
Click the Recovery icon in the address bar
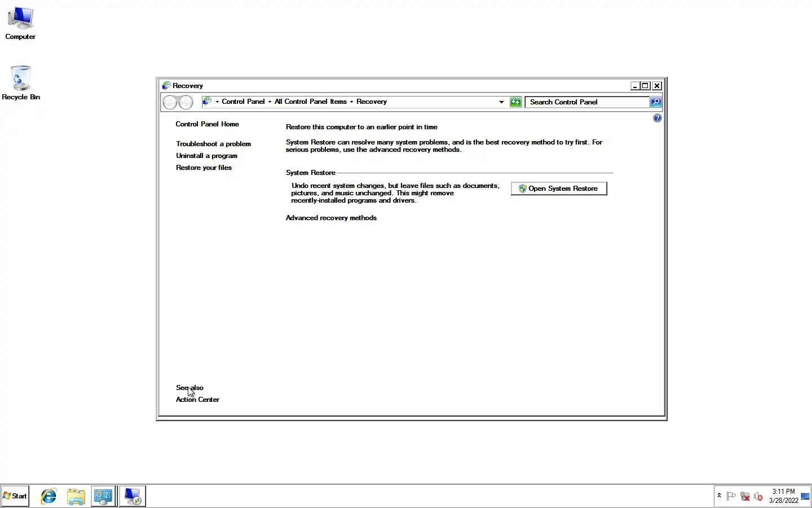[207, 102]
